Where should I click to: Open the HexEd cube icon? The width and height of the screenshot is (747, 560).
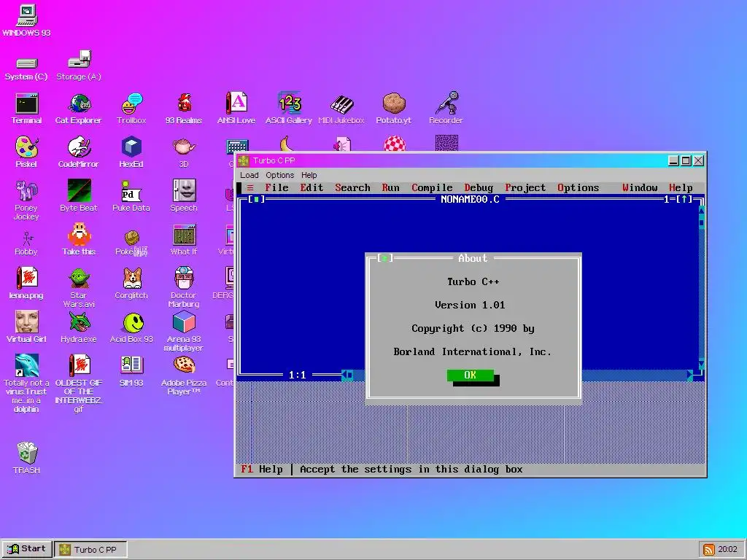(131, 152)
